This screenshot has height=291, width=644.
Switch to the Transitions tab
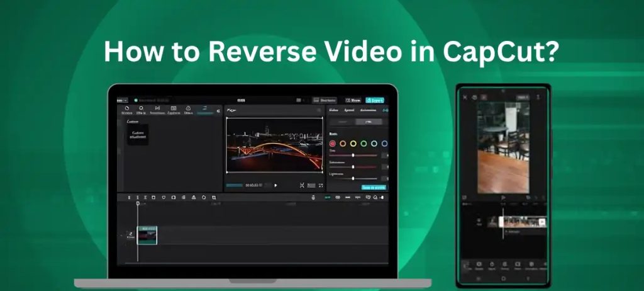(x=157, y=110)
